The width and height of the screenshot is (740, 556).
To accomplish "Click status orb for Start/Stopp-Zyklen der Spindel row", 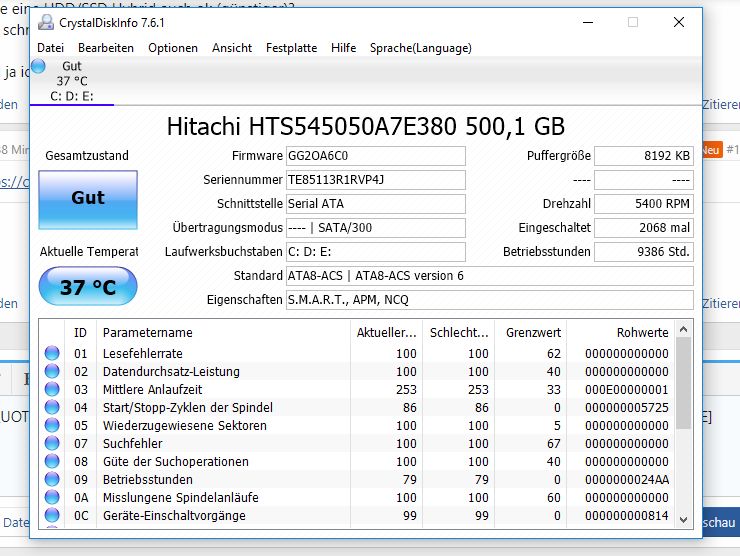I will 52,407.
